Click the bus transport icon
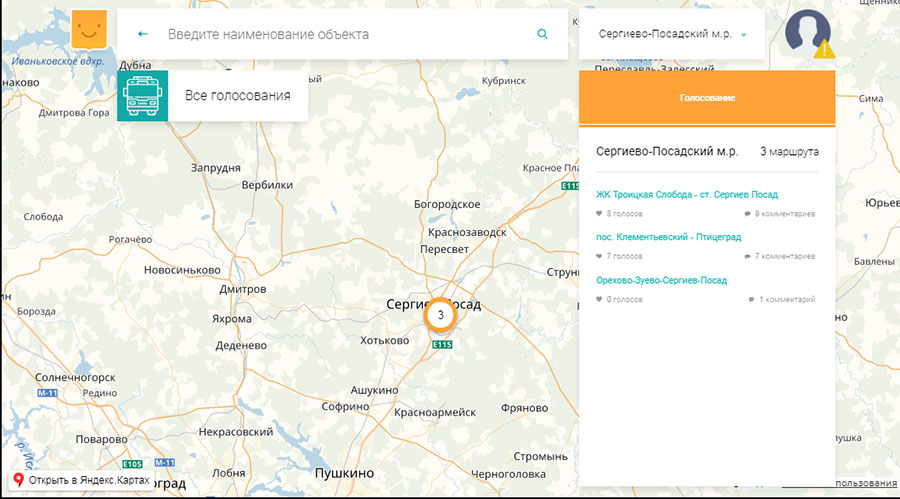This screenshot has width=900, height=499. pyautogui.click(x=142, y=96)
